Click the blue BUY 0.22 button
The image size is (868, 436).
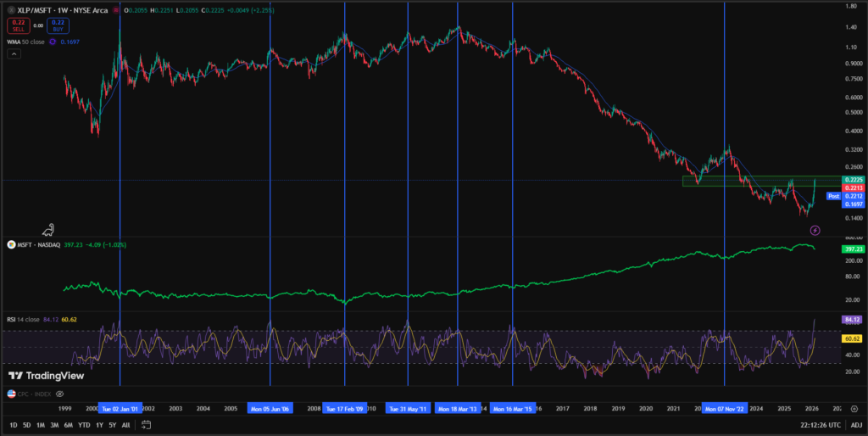tap(58, 25)
